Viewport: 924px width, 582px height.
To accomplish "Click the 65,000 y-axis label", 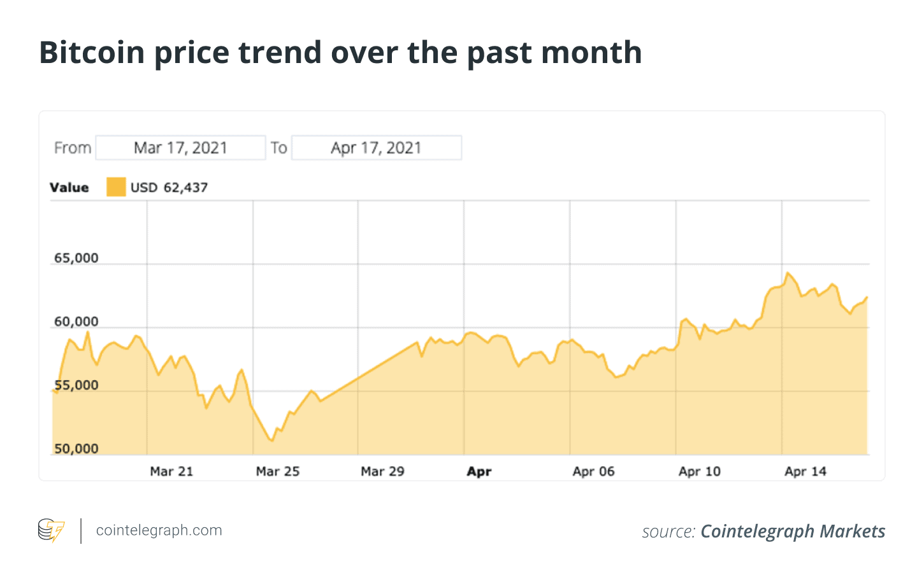I will [x=76, y=258].
